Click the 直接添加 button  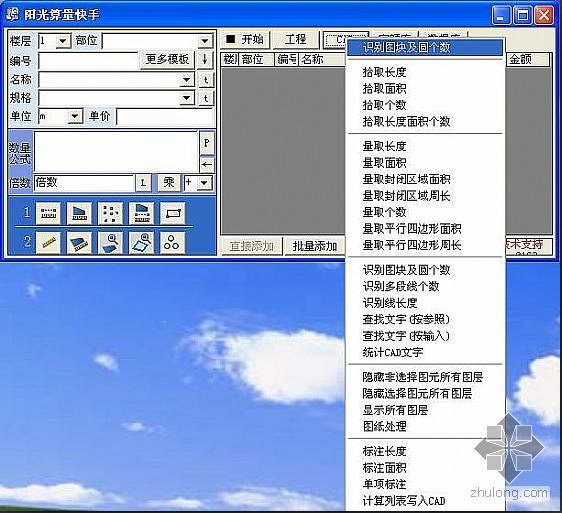tap(252, 246)
